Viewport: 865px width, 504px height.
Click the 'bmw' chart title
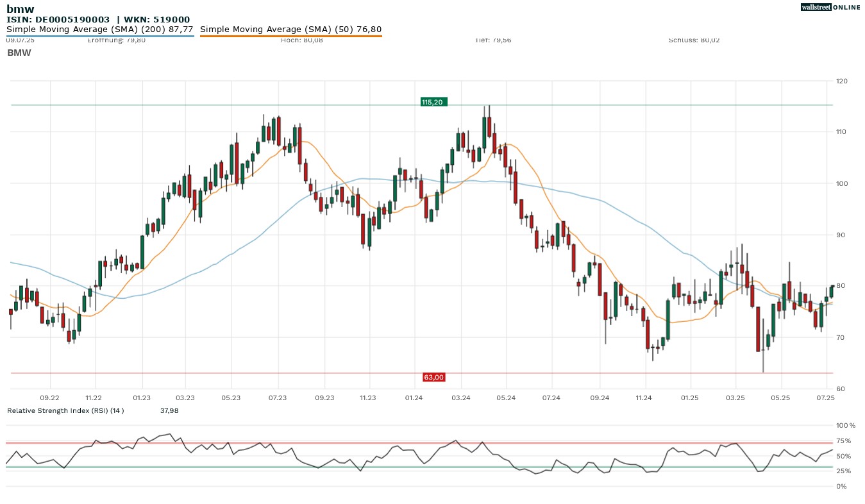click(x=20, y=9)
